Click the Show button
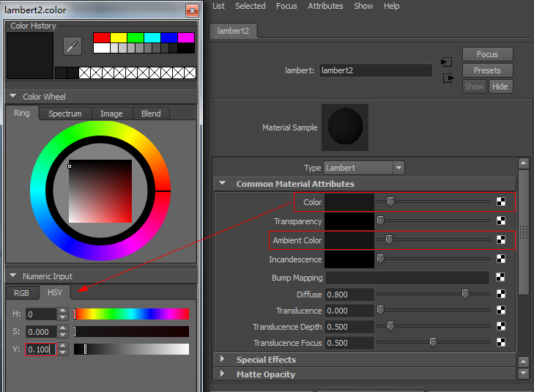This screenshot has height=392, width=534. coord(474,86)
